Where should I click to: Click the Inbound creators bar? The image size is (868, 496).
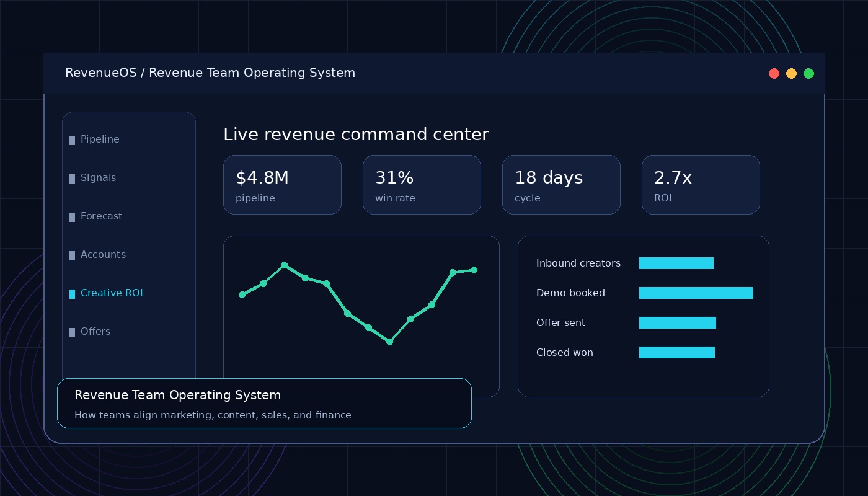(676, 263)
